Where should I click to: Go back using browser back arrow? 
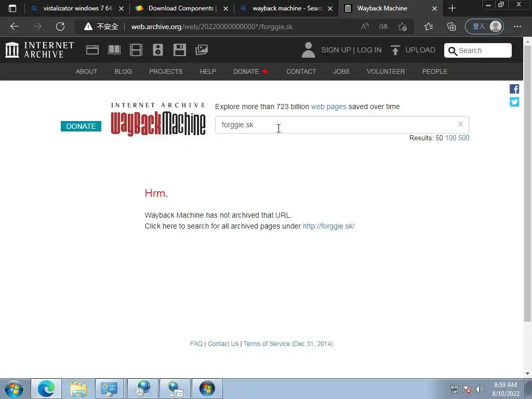tap(15, 26)
